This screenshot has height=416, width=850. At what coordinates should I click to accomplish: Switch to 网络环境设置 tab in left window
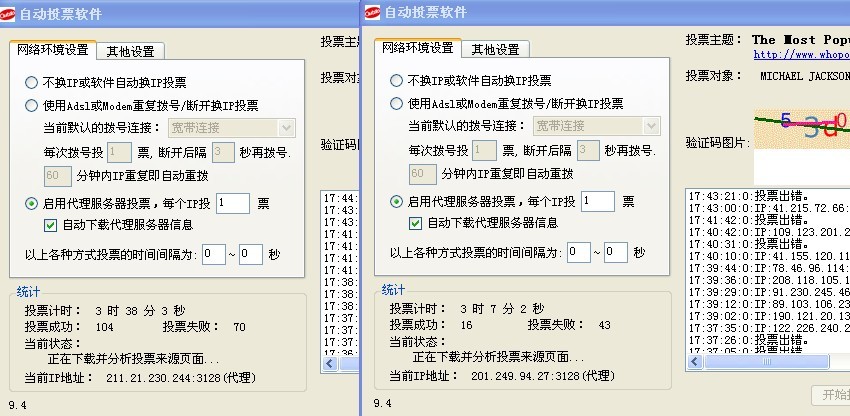53,50
